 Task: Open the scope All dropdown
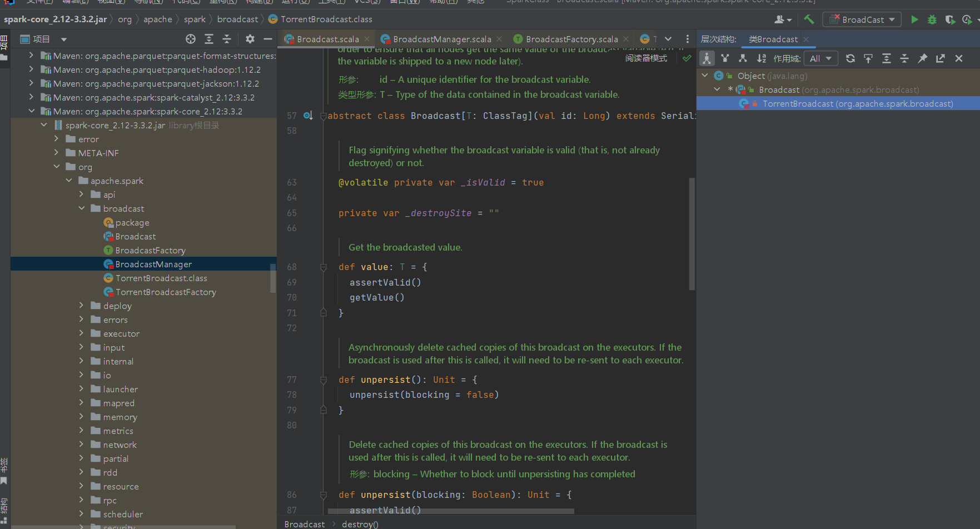coord(820,58)
